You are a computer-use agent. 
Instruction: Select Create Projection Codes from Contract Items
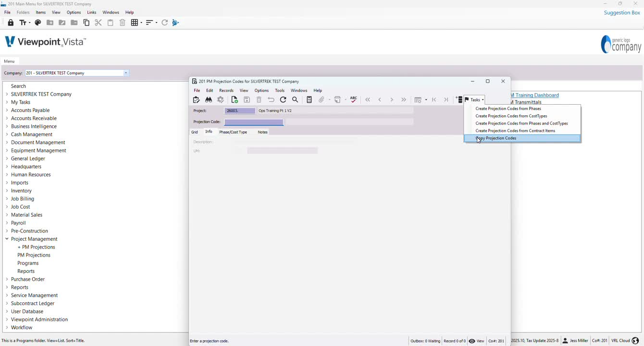(522, 131)
